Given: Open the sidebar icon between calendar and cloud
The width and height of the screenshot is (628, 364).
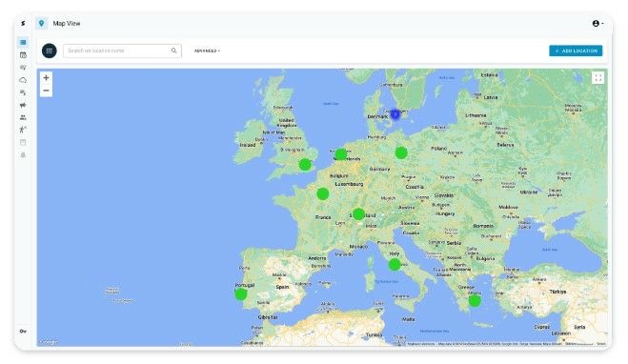Looking at the screenshot, I should (23, 68).
